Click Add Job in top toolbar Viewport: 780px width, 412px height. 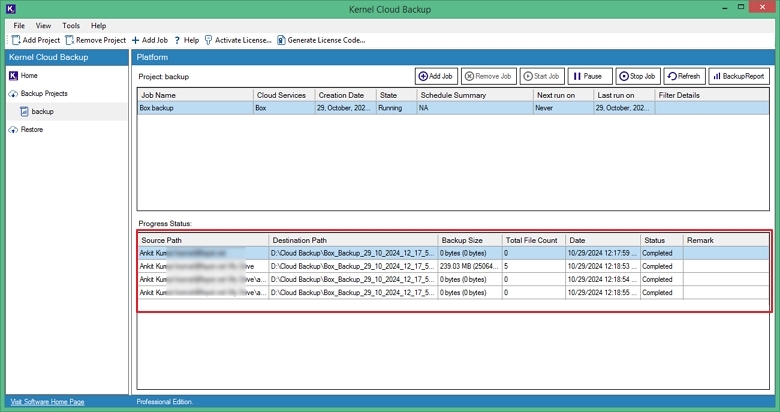point(148,40)
